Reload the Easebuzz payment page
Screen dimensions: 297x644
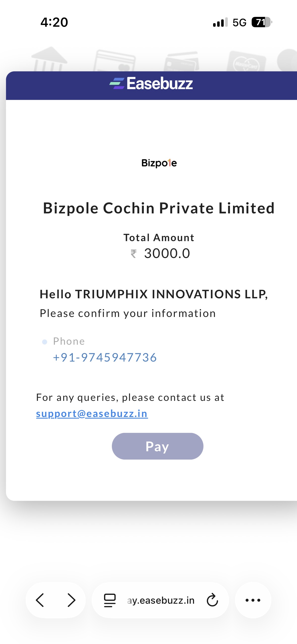point(212,600)
